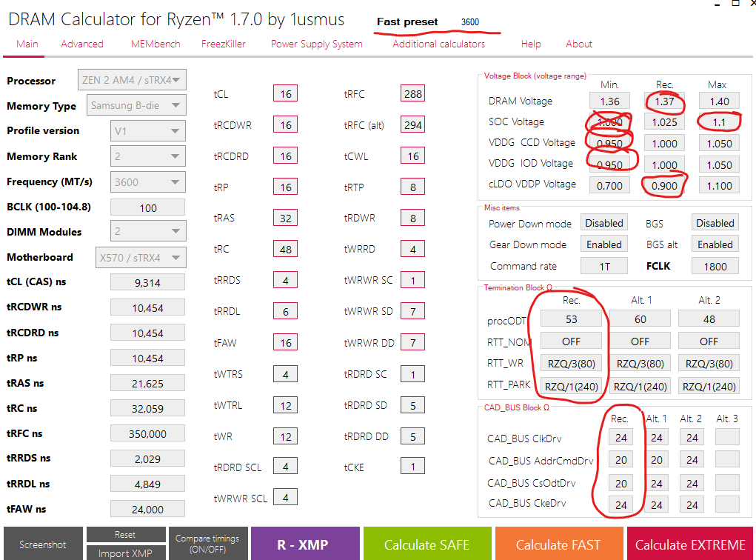
Task: Click the FCLK 1800 field
Action: [715, 266]
